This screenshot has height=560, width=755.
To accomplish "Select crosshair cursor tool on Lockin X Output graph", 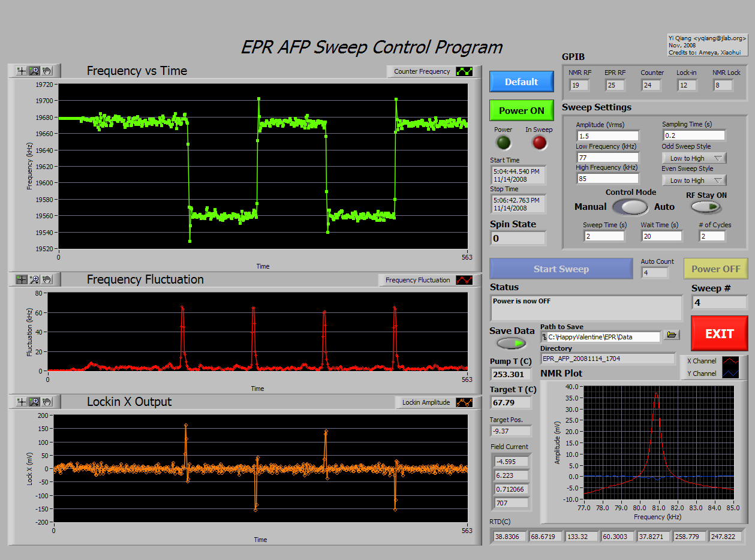I will tap(22, 402).
